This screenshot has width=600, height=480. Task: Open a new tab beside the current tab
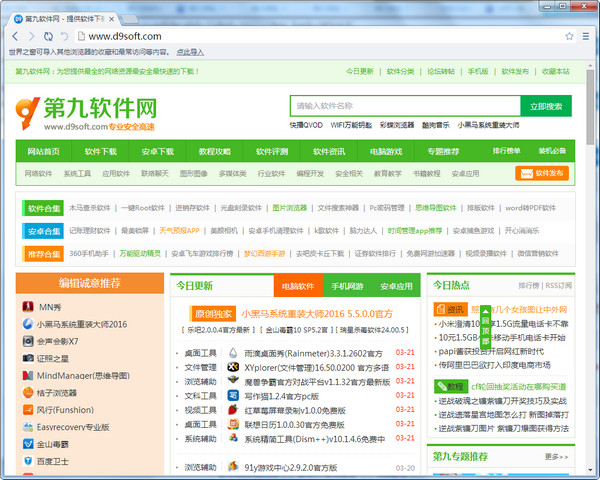click(x=129, y=19)
